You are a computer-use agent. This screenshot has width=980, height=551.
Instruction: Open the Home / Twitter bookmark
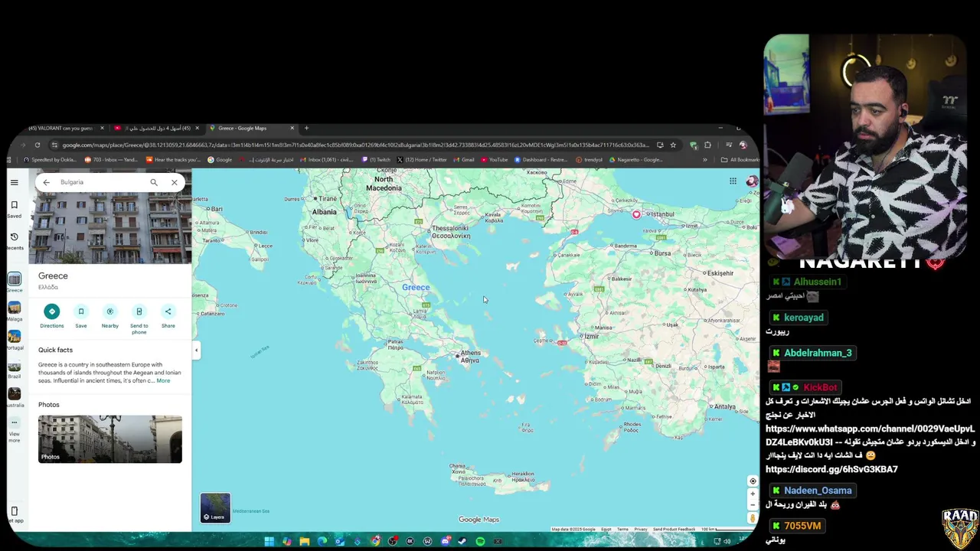pyautogui.click(x=423, y=160)
